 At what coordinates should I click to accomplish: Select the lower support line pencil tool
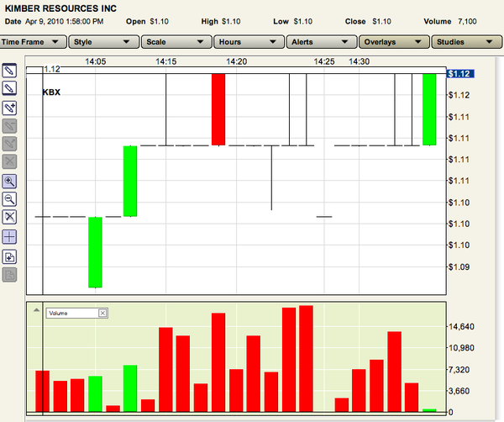[x=9, y=87]
